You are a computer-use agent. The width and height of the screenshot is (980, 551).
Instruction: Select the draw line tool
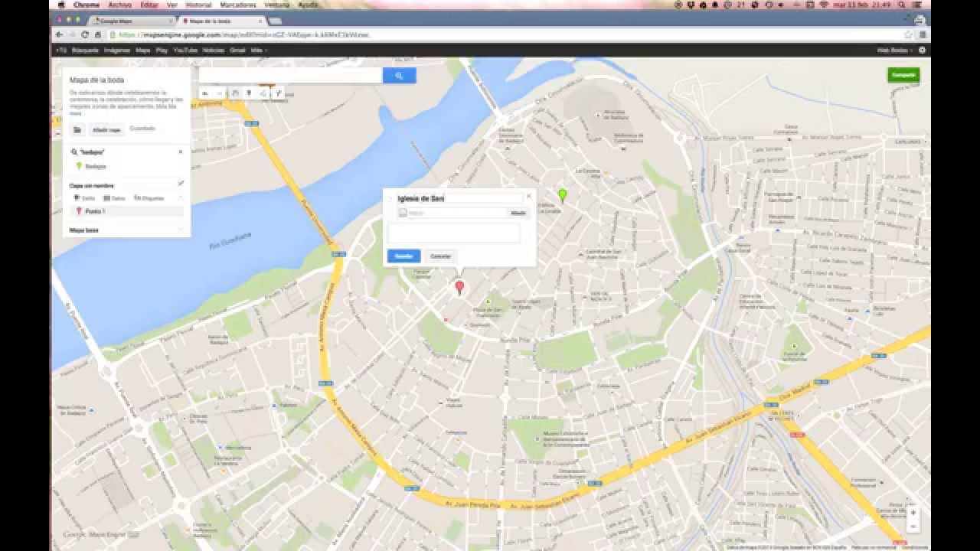coord(263,93)
